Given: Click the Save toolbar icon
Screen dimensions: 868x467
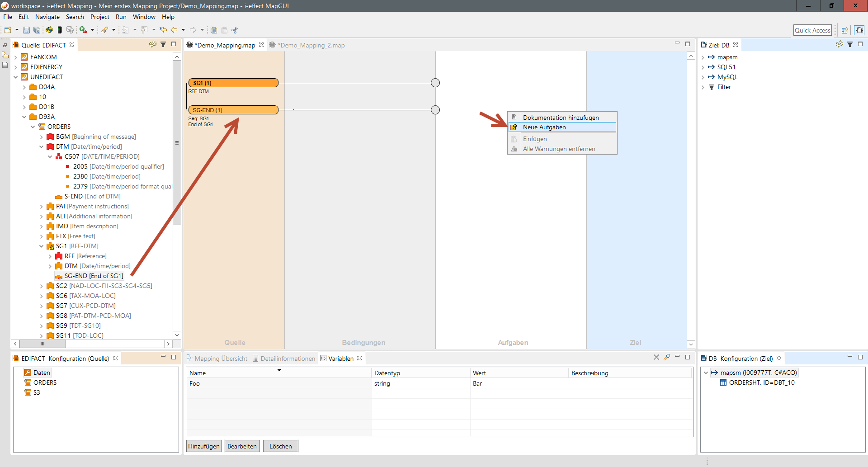Looking at the screenshot, I should point(26,30).
